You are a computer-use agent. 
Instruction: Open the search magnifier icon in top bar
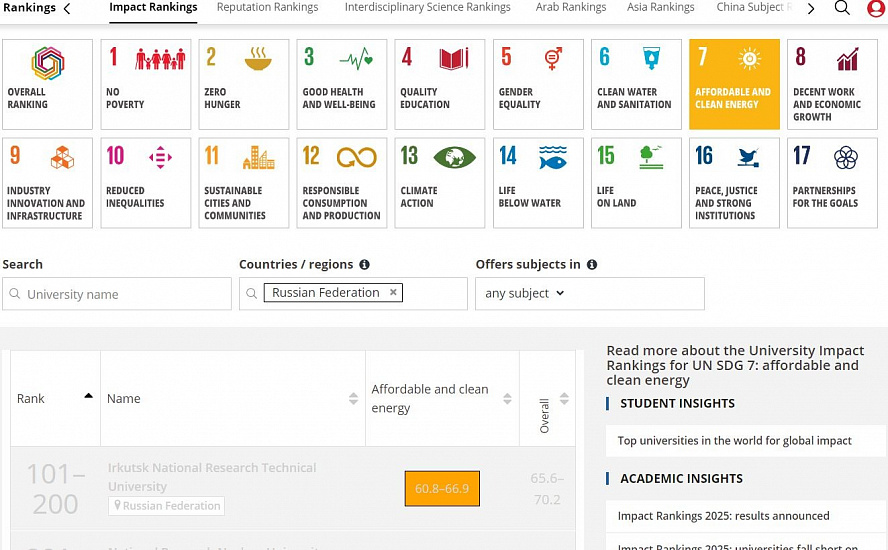click(842, 8)
